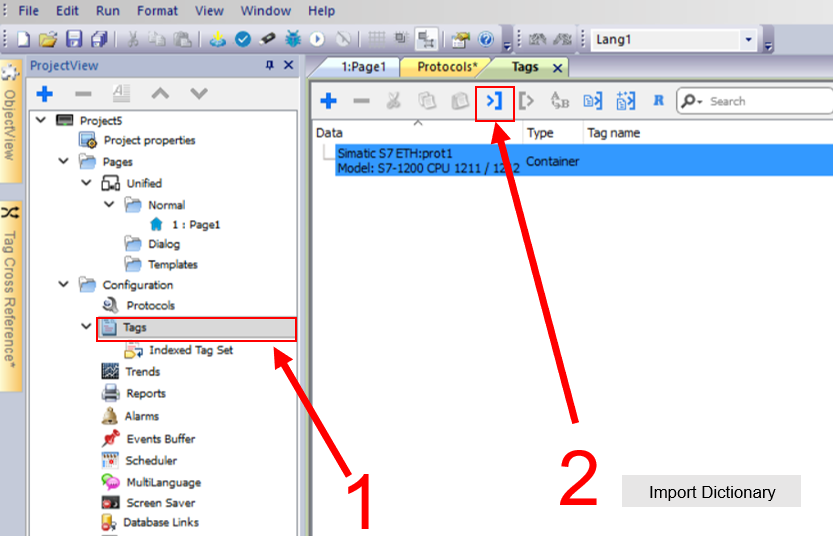Open the Scheduler configuration item
833x536 pixels.
coord(150,461)
